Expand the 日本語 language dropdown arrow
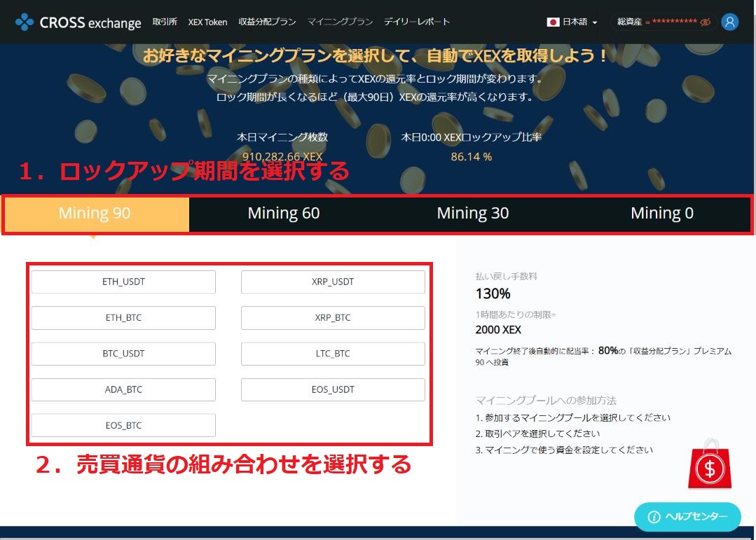 click(x=594, y=22)
